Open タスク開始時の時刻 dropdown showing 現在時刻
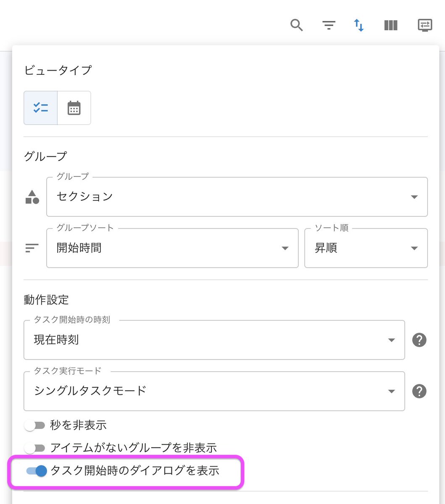The image size is (445, 504). (x=214, y=340)
